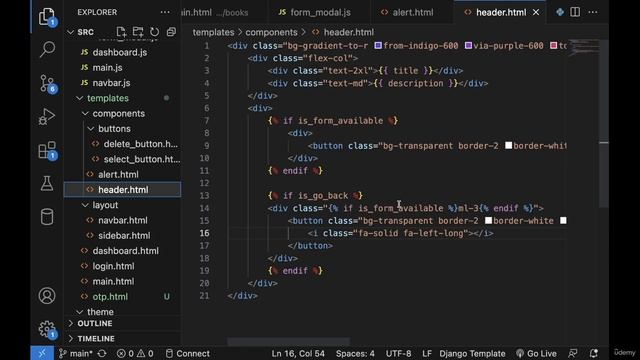640x360 pixels.
Task: Click components in breadcrumb
Action: [271, 32]
